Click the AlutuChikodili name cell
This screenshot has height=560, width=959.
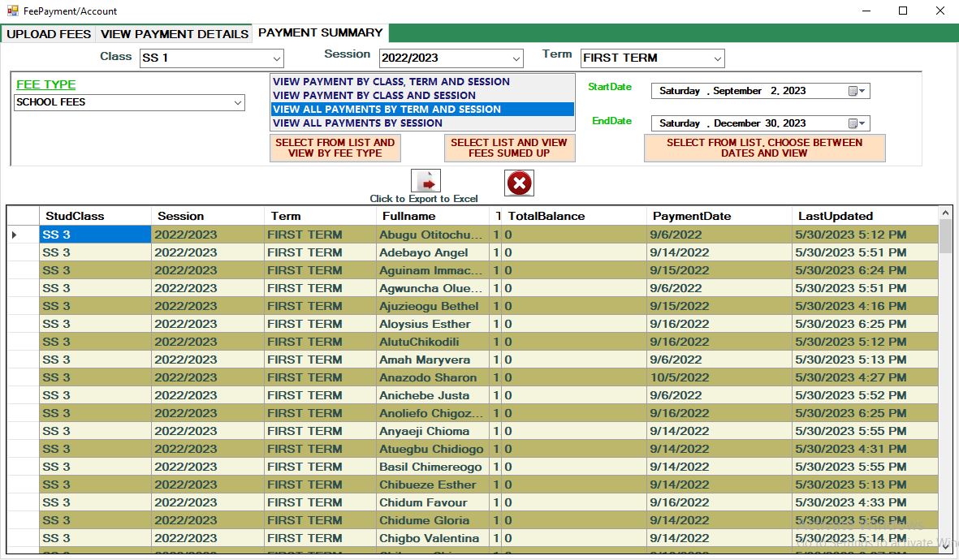433,342
